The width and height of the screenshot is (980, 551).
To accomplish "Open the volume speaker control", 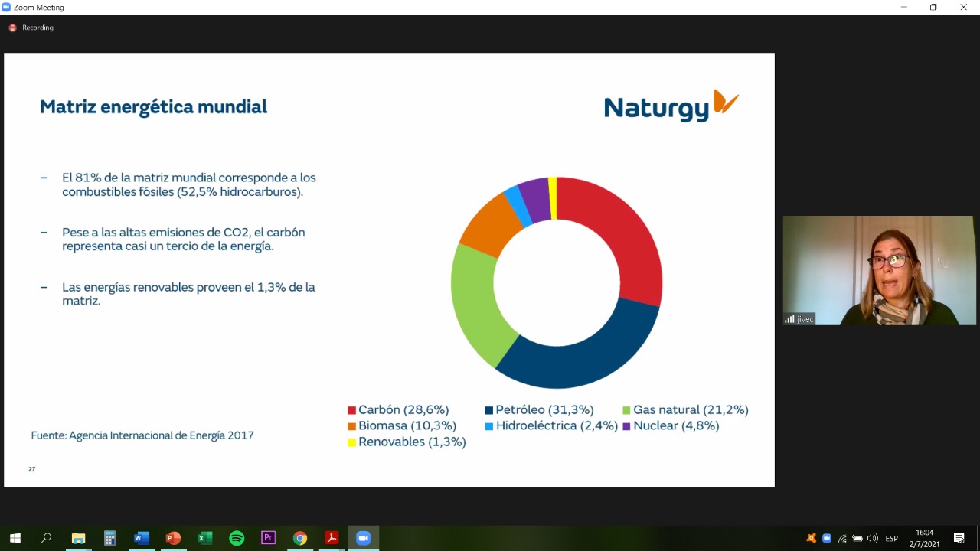I will coord(873,538).
